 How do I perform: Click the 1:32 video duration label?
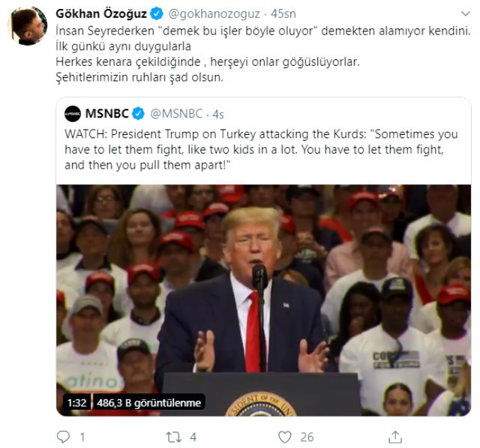pyautogui.click(x=76, y=403)
